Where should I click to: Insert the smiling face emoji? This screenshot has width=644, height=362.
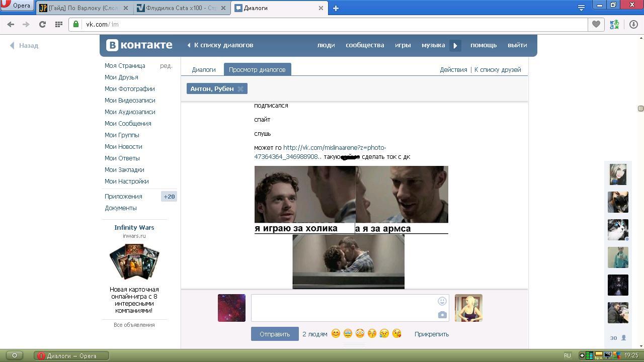coord(336,333)
